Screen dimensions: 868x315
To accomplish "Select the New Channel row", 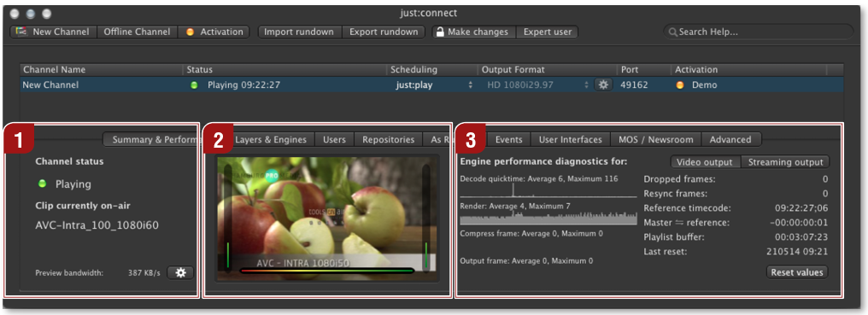I will click(x=431, y=85).
